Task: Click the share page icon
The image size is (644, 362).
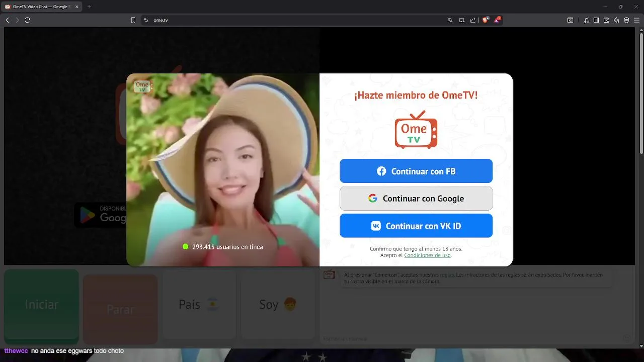Action: coord(473,20)
